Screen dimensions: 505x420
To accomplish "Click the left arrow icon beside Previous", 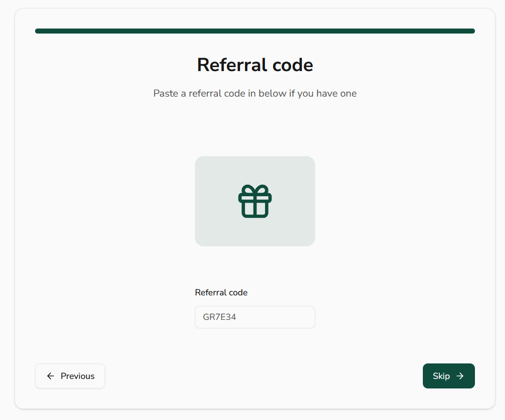I will coord(50,376).
